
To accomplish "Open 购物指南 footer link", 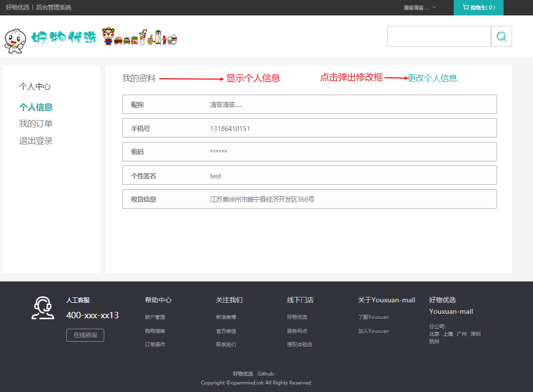I will coord(155,331).
